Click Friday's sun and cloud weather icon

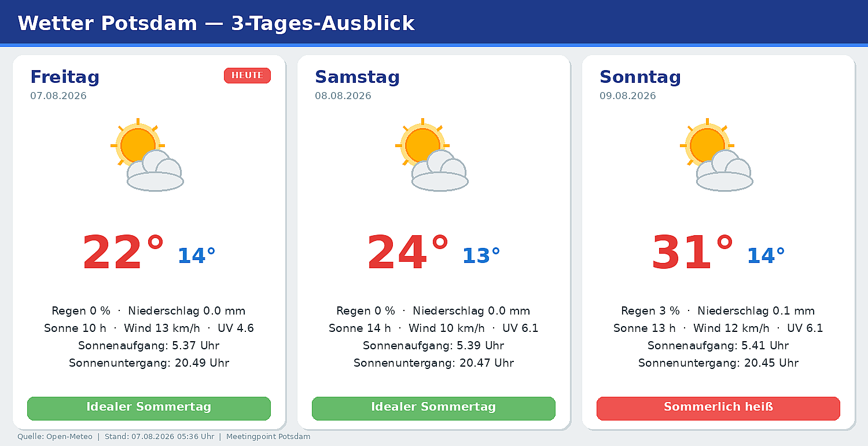pos(147,155)
